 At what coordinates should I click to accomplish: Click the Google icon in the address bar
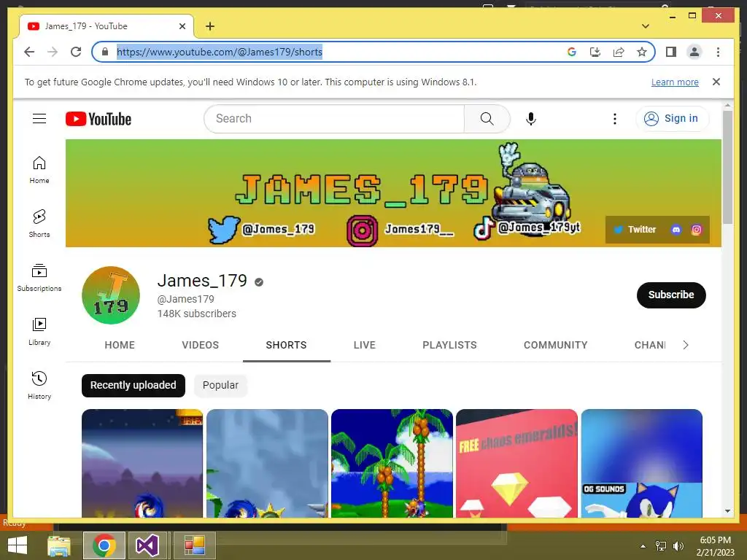click(x=572, y=52)
